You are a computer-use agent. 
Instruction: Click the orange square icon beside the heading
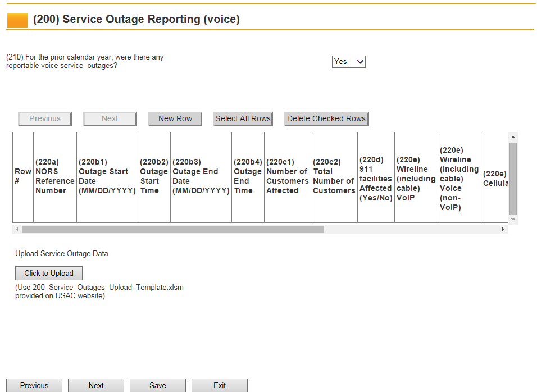pyautogui.click(x=17, y=20)
